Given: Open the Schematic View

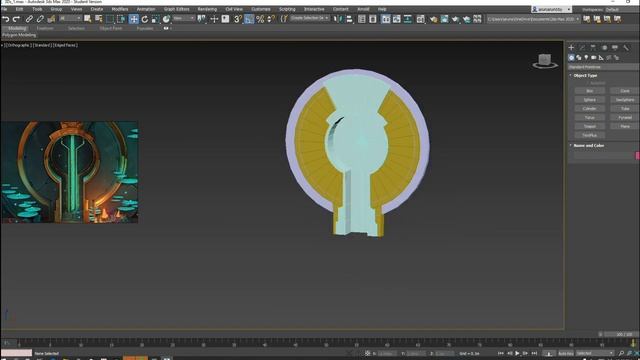Looking at the screenshot, I should coord(407,19).
